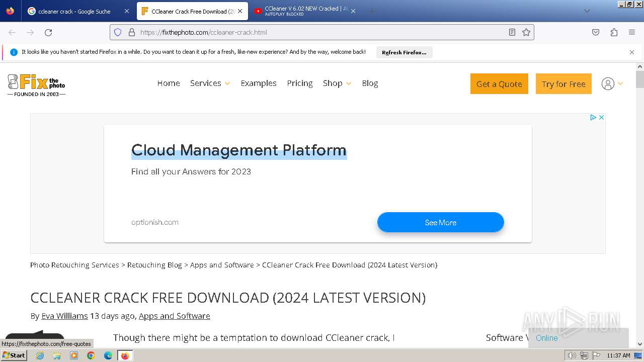Click the Firefox View icon in tab bar

point(10,11)
